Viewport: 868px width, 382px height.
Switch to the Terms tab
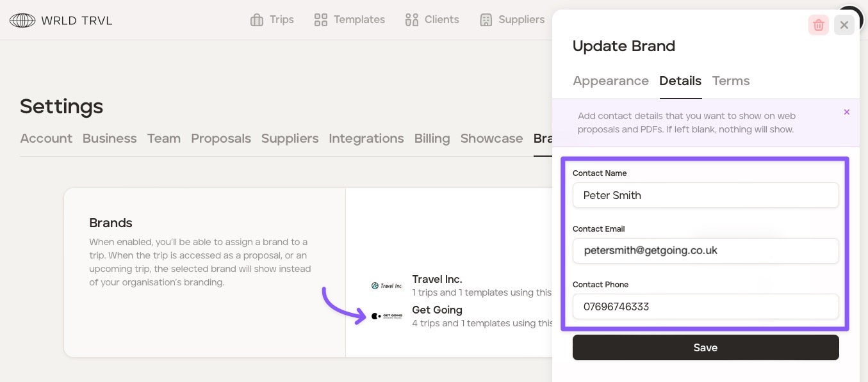coord(730,81)
